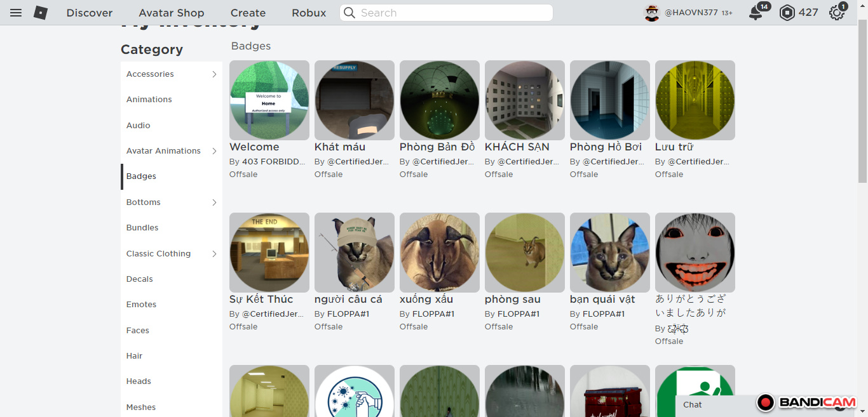Expand the Accessories category arrow

(x=214, y=74)
